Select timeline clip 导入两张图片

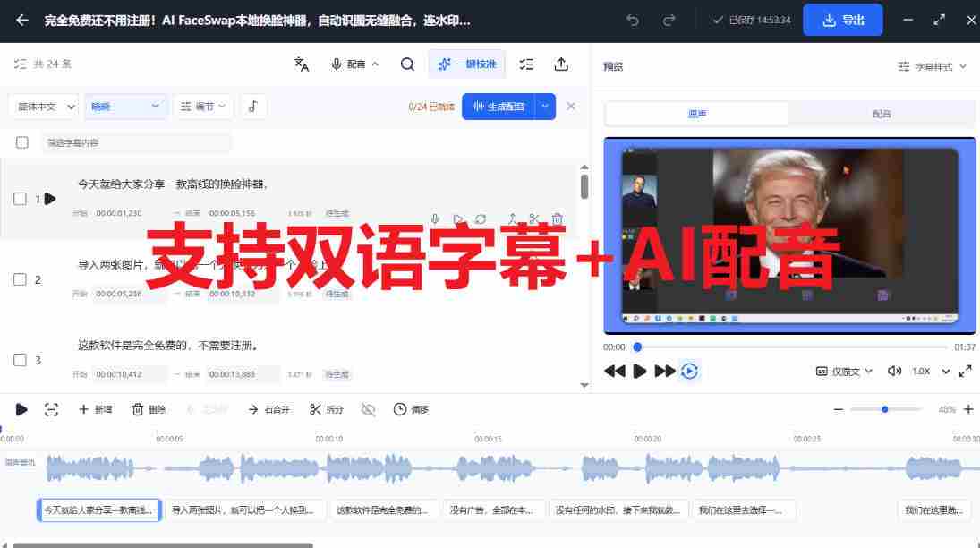click(x=244, y=510)
